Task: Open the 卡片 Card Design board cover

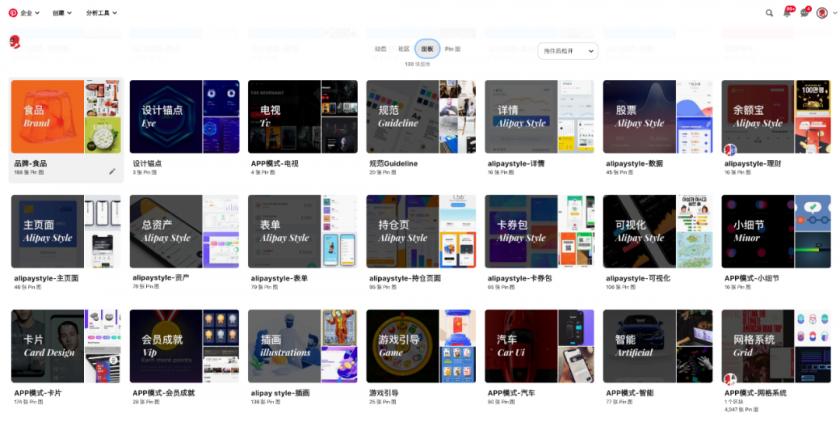Action: pos(66,346)
